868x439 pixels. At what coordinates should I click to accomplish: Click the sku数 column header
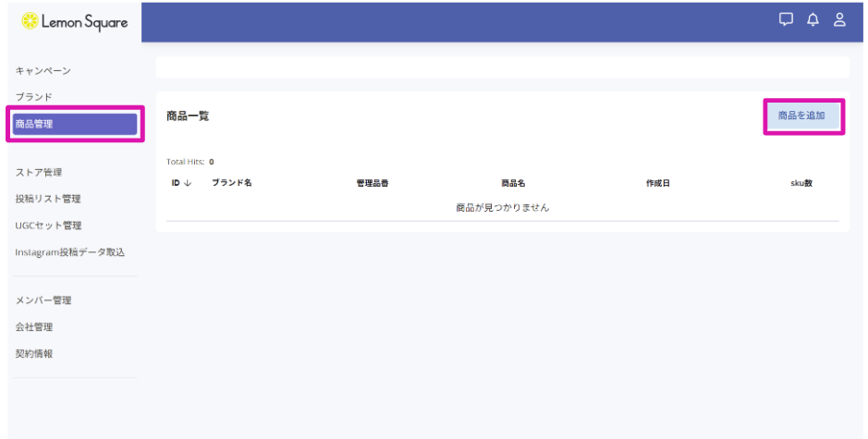click(x=801, y=183)
